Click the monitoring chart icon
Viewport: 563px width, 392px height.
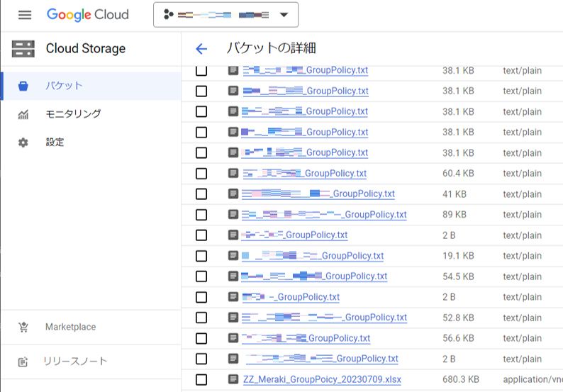click(23, 115)
